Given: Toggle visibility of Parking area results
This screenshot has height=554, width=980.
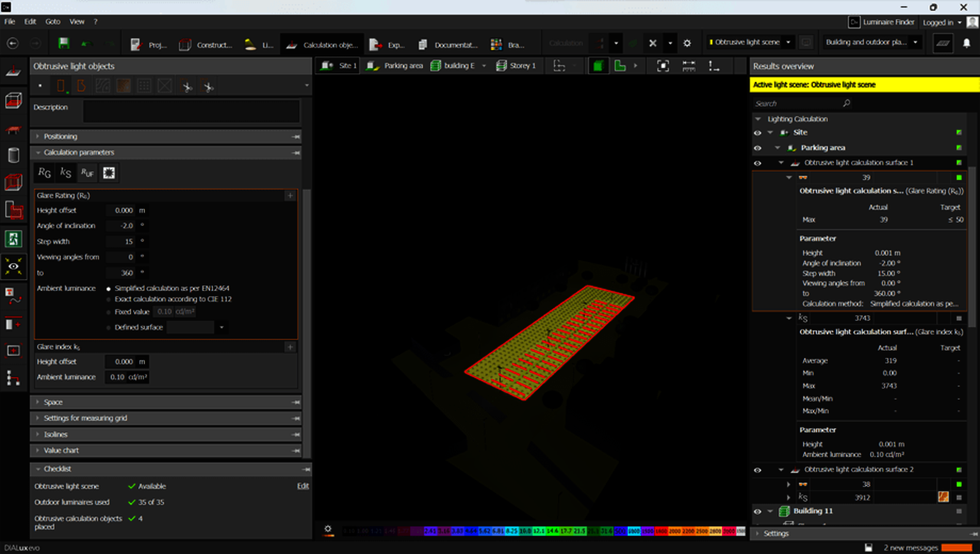Looking at the screenshot, I should (757, 148).
